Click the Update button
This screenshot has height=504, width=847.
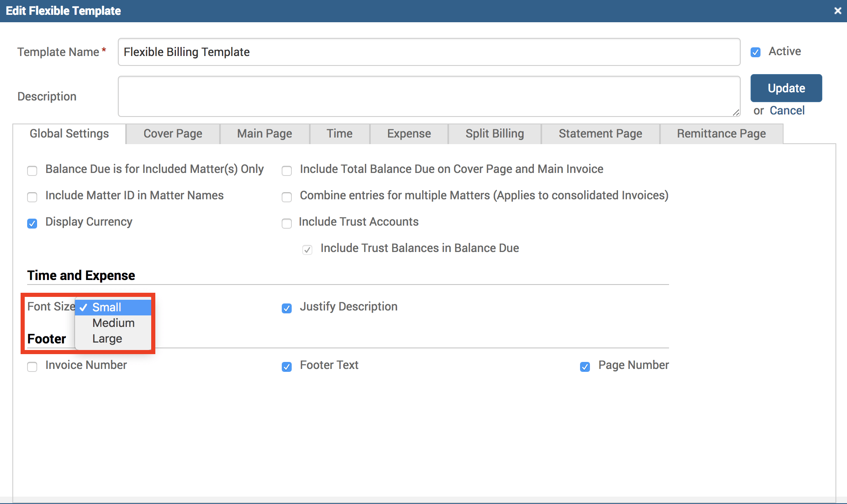coord(786,88)
